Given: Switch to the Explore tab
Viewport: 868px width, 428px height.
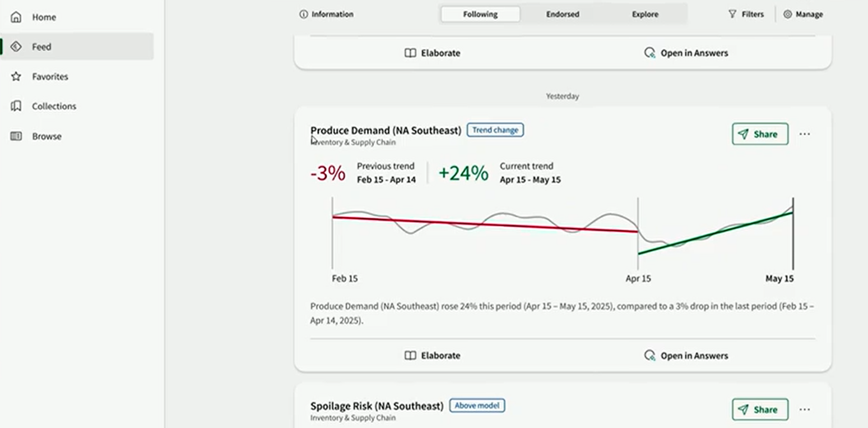Looking at the screenshot, I should [x=644, y=14].
